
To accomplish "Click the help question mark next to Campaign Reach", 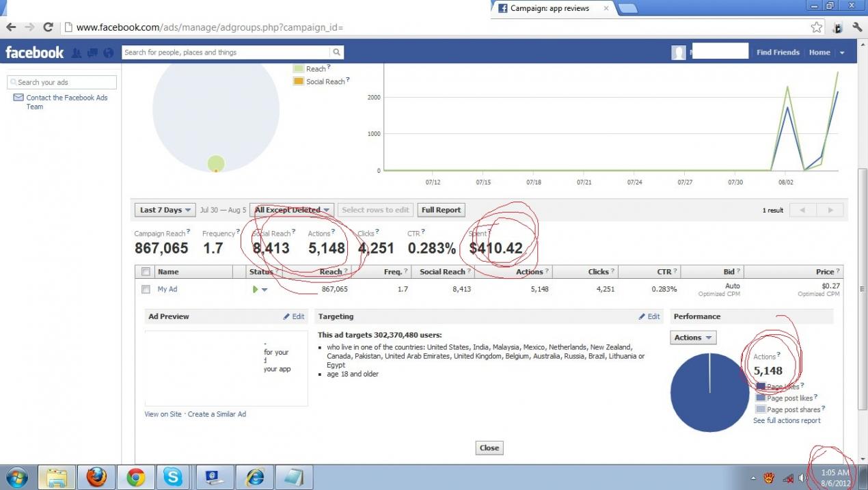I will tap(189, 232).
